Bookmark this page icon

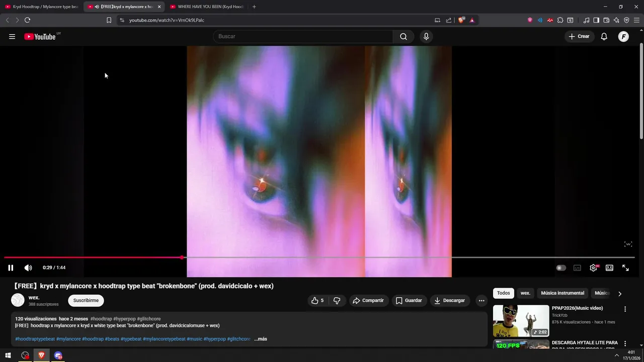tap(109, 20)
